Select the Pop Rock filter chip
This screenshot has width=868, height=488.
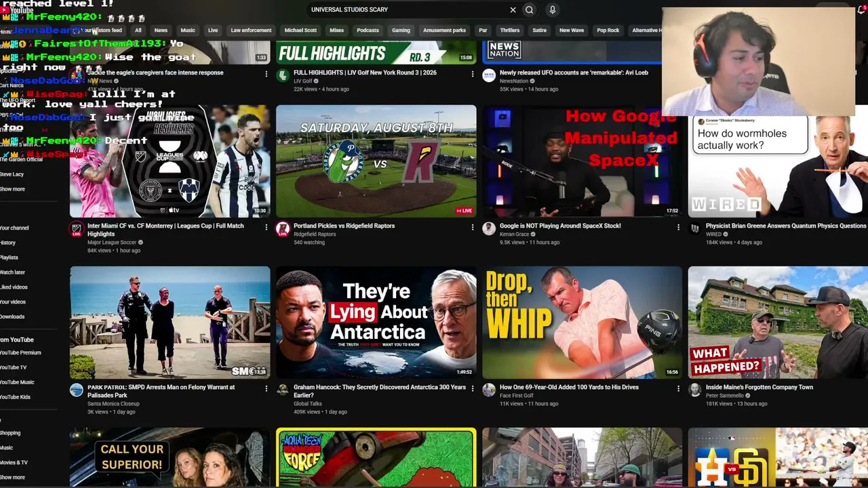(x=608, y=30)
